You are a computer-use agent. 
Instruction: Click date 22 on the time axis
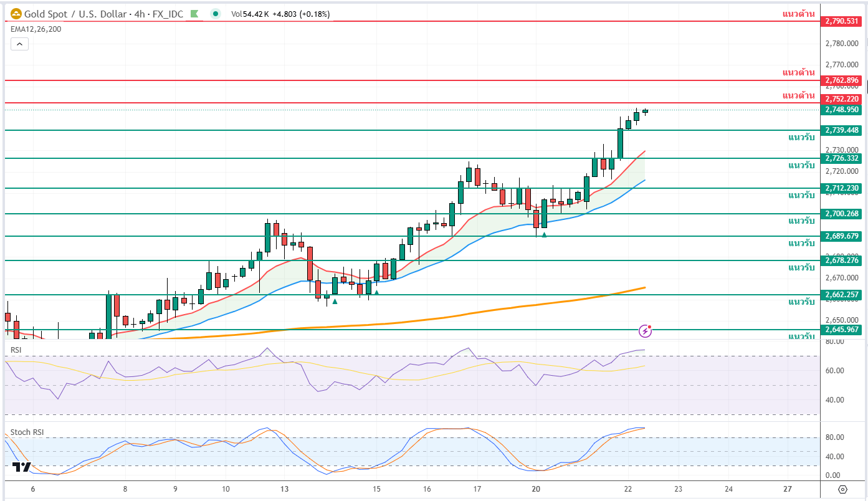coord(628,489)
